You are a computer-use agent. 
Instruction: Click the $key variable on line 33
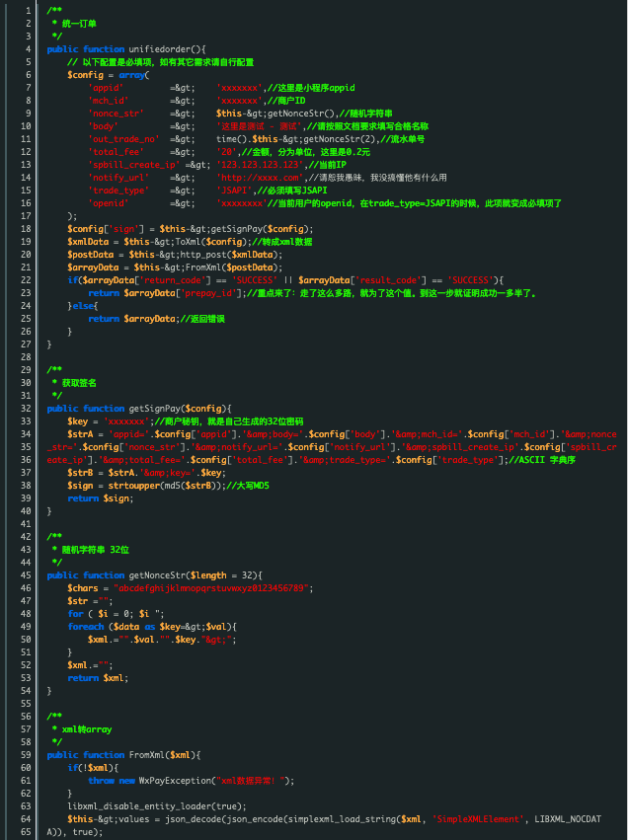pyautogui.click(x=78, y=421)
